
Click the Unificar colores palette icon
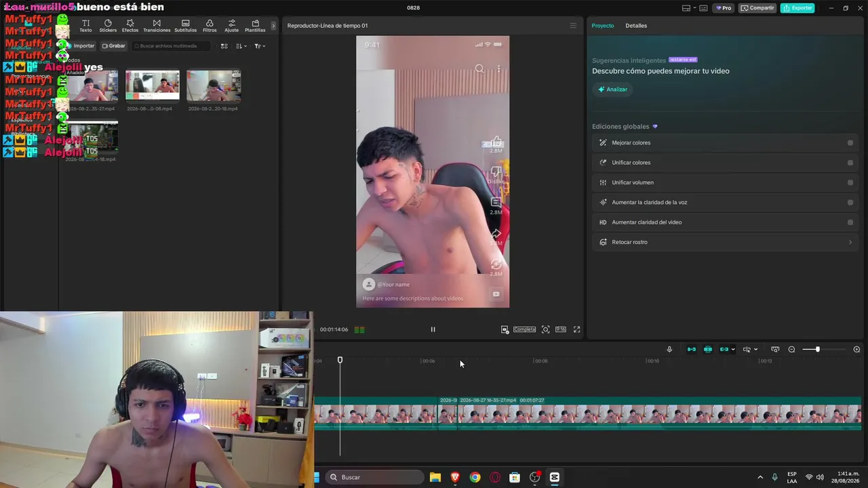[603, 163]
